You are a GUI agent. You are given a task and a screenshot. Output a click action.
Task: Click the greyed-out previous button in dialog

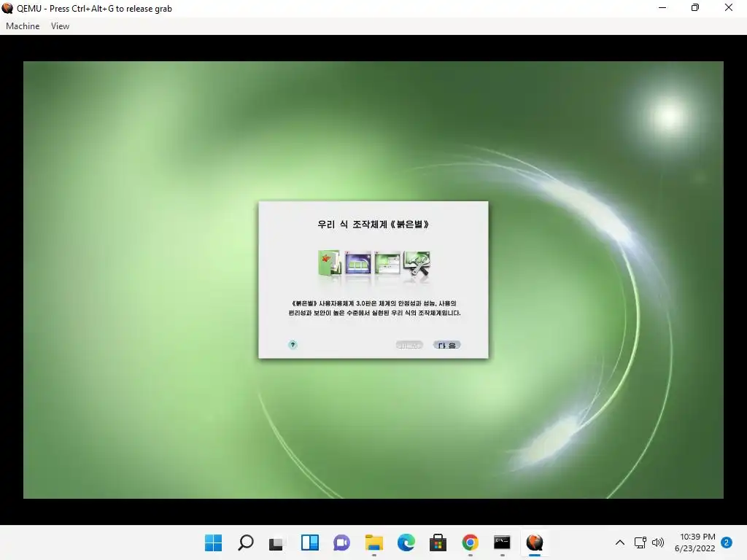[409, 345]
